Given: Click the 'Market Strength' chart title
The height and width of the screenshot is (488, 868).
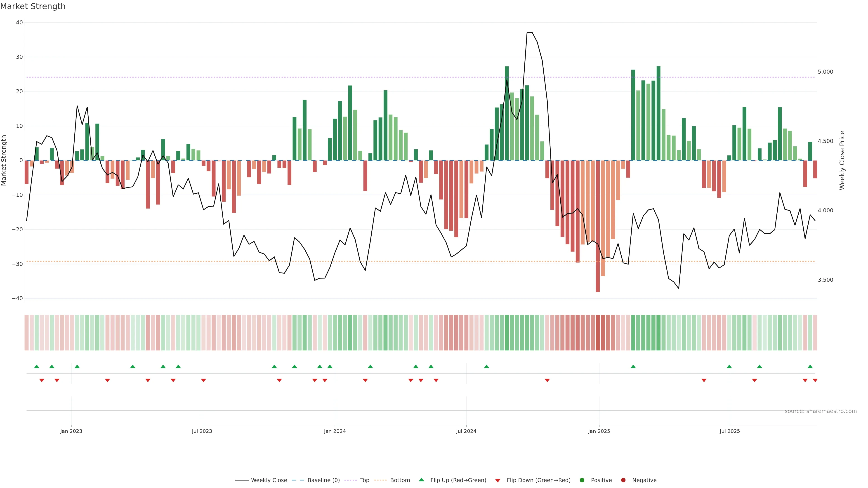Looking at the screenshot, I should pos(33,6).
